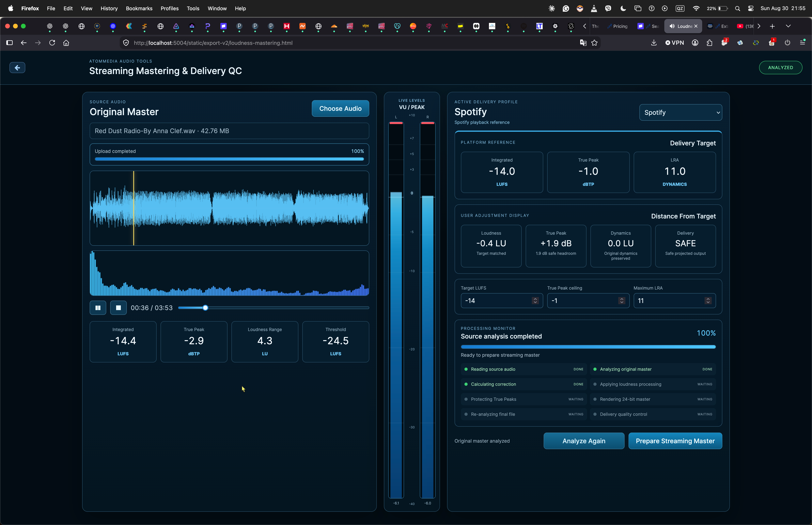
Task: Click the browser back arrow
Action: 23,43
